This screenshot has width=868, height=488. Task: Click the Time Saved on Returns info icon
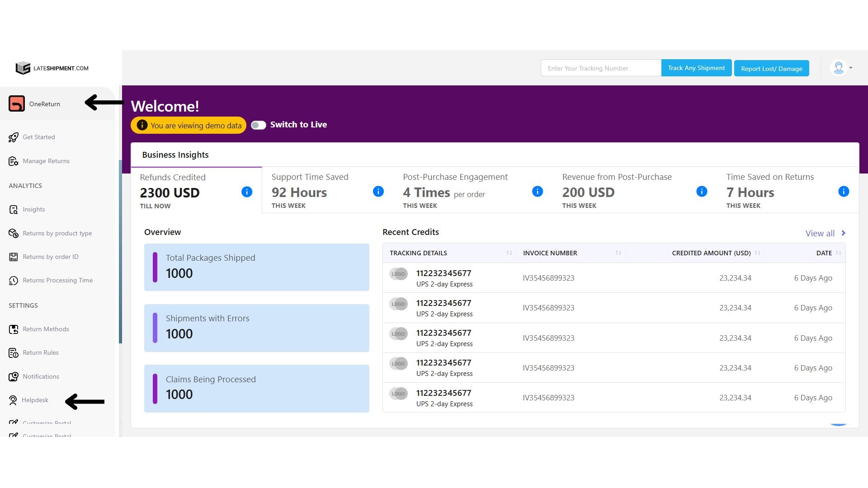pos(844,192)
